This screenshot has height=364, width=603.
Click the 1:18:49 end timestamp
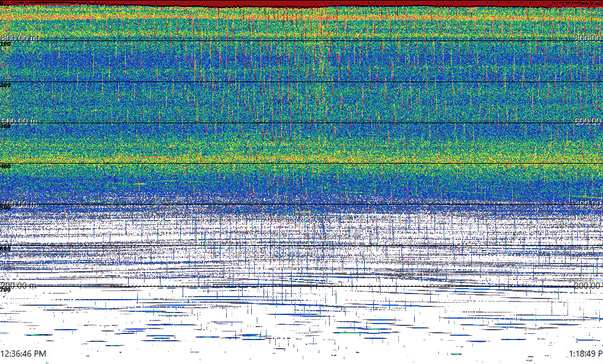coord(586,354)
